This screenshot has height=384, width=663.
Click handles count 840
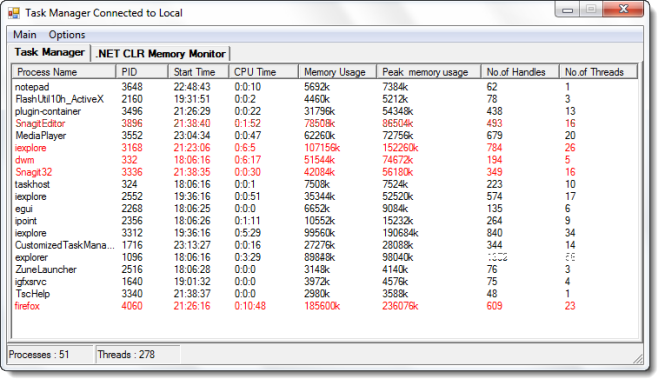coord(494,233)
